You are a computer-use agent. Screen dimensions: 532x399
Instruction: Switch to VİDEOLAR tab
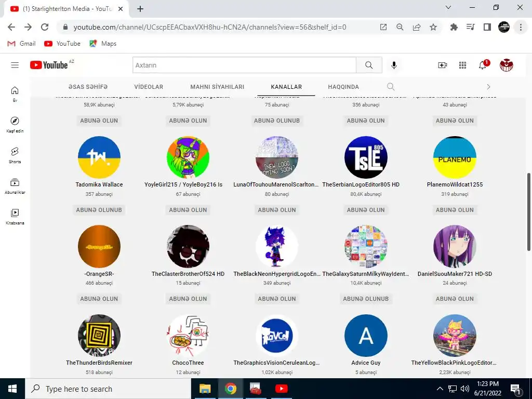[149, 87]
